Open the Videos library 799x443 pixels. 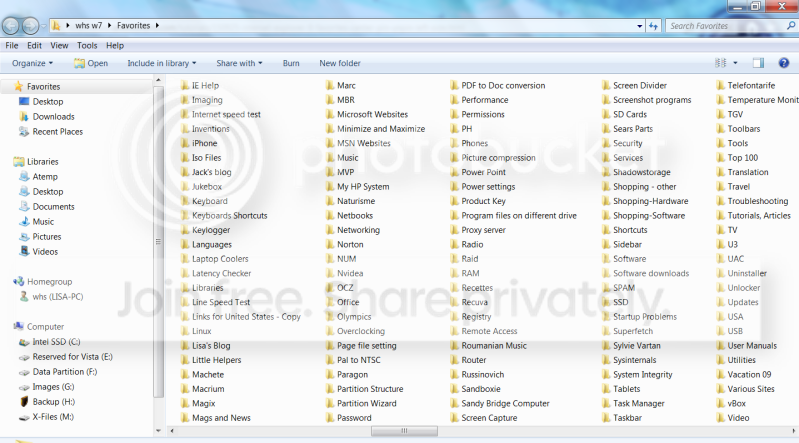[x=39, y=251]
